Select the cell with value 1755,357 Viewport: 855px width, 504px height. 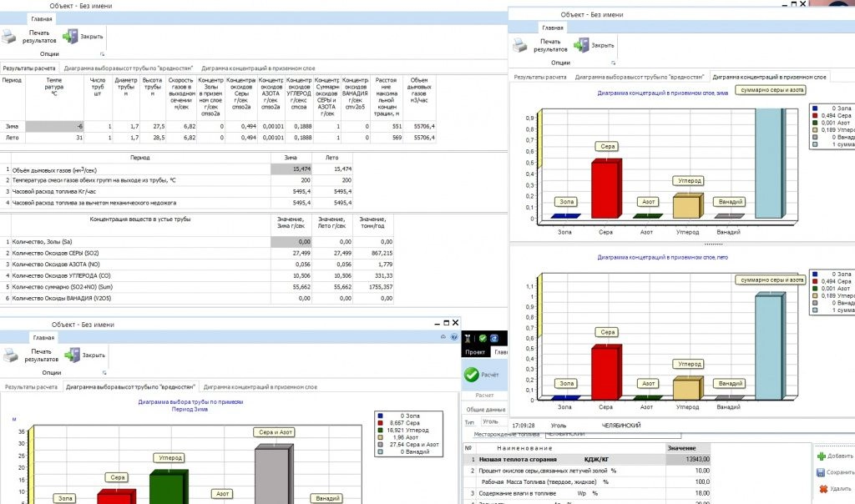tap(373, 287)
